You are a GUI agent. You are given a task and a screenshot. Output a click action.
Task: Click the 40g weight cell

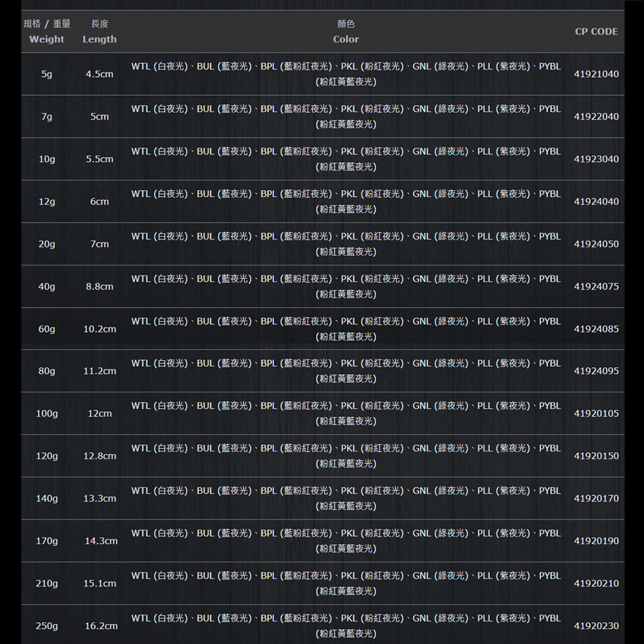[x=47, y=287]
